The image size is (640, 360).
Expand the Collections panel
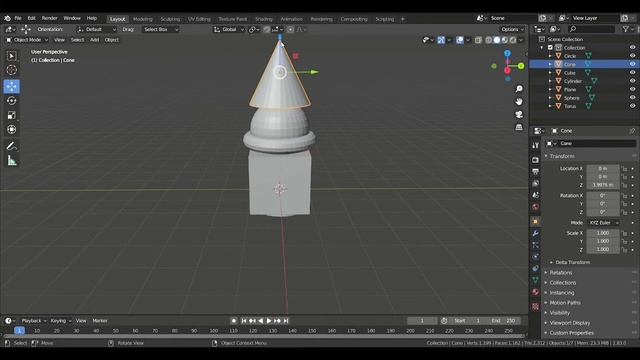click(x=562, y=282)
